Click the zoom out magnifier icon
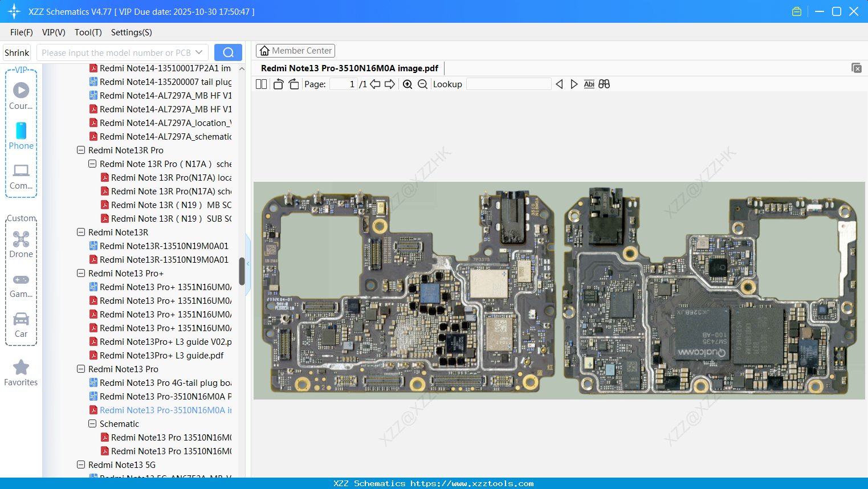The image size is (868, 489). coord(422,84)
